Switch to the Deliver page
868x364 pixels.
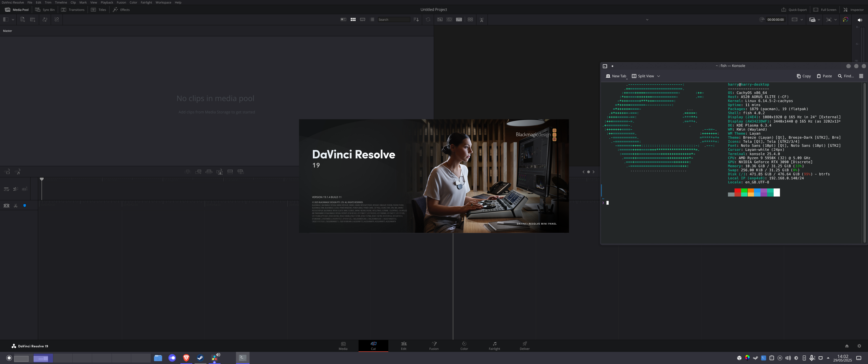(x=525, y=346)
